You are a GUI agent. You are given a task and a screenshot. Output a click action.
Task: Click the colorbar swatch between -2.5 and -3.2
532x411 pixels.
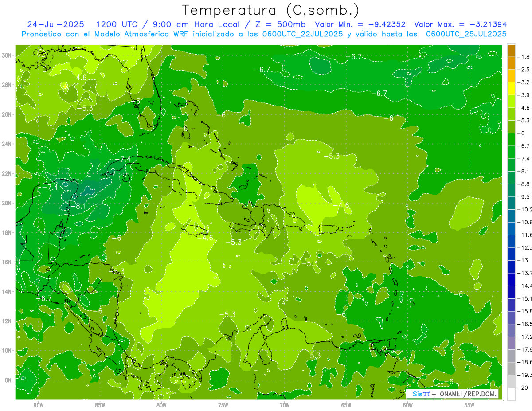click(511, 76)
